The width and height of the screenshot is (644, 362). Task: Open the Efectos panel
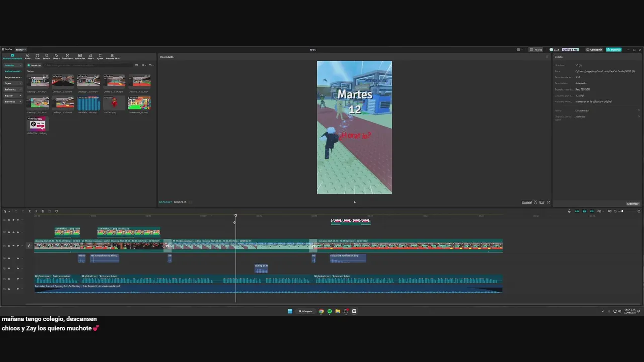[x=56, y=56]
